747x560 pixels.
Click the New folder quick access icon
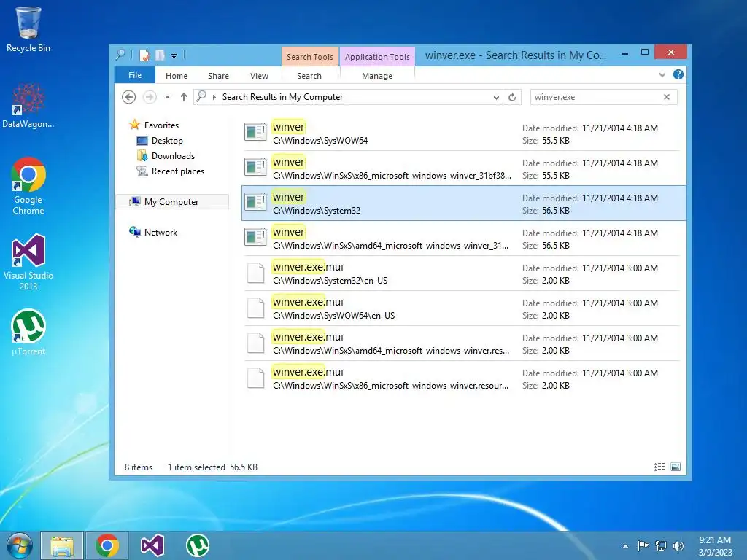(x=160, y=55)
